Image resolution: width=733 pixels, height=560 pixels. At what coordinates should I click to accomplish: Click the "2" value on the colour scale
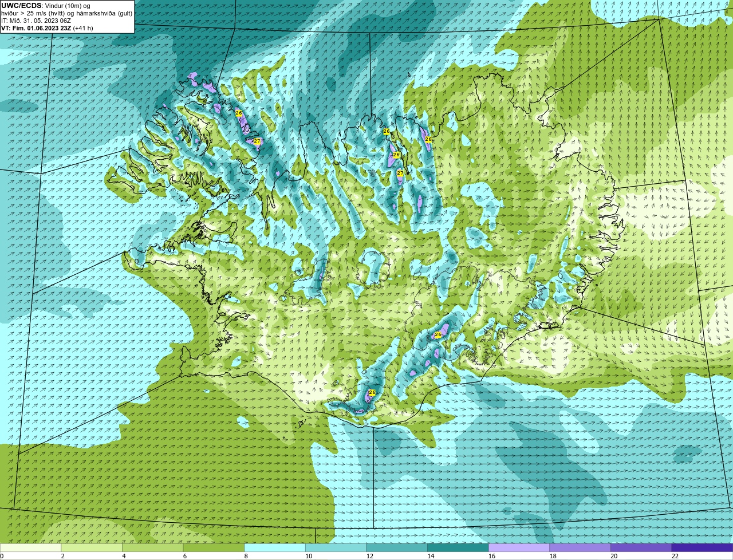(62, 556)
